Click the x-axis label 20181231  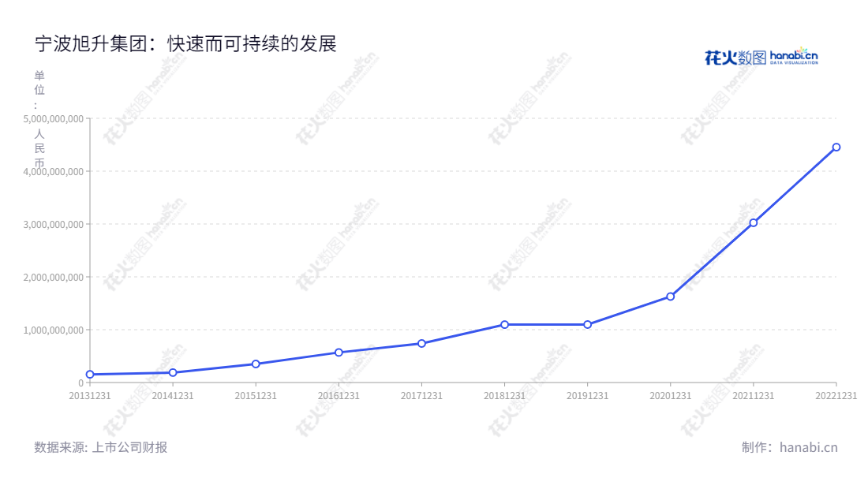pyautogui.click(x=504, y=396)
